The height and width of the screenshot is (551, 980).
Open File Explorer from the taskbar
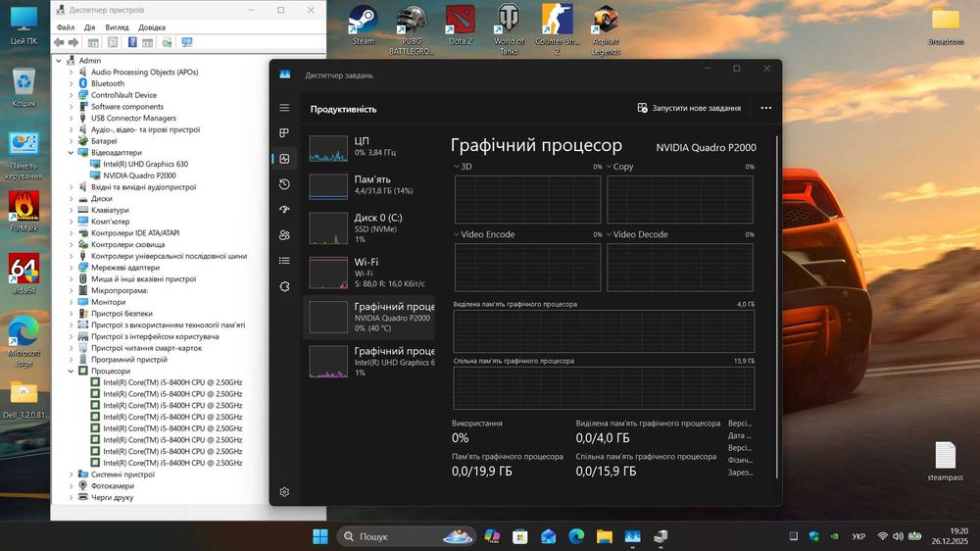604,536
